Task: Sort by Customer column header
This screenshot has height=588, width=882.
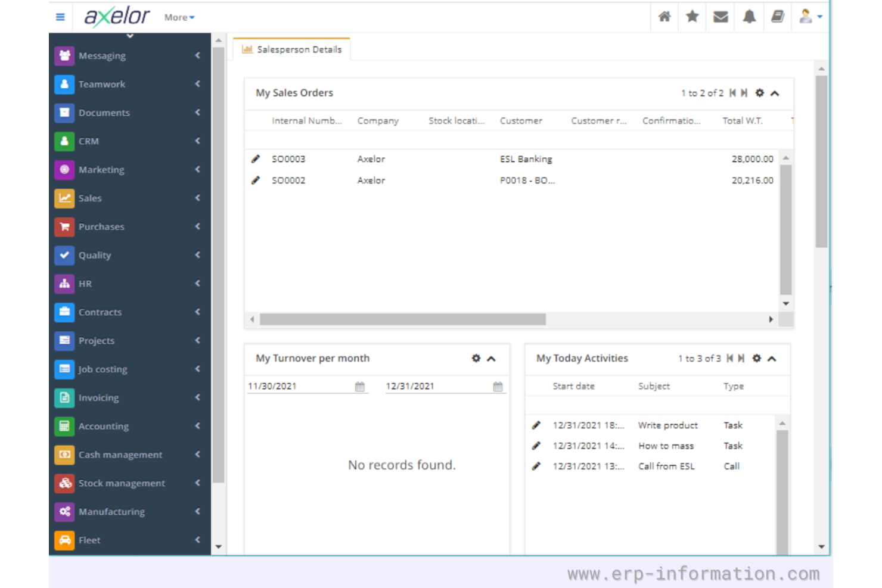Action: [521, 120]
